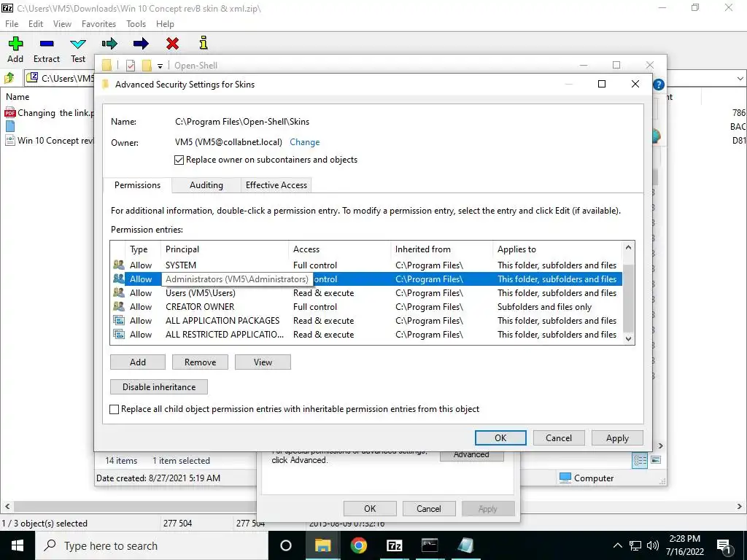Click the 7-Zip Copy arrow icon
747x560 pixels.
coord(109,44)
